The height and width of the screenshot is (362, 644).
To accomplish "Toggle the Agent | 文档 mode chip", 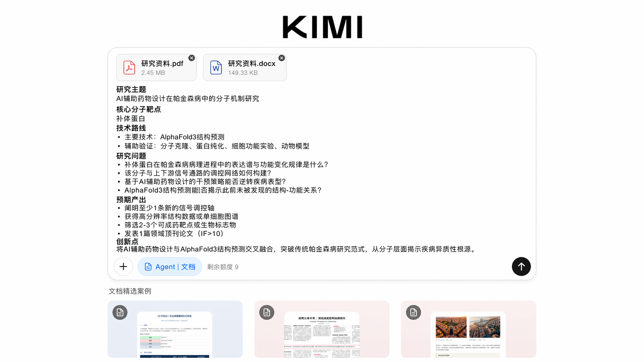I will coord(169,267).
